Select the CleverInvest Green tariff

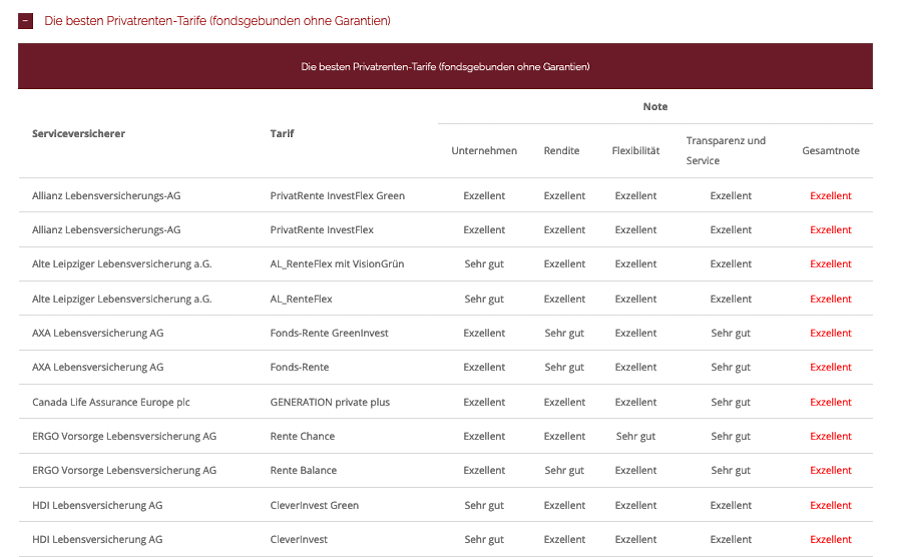(315, 505)
